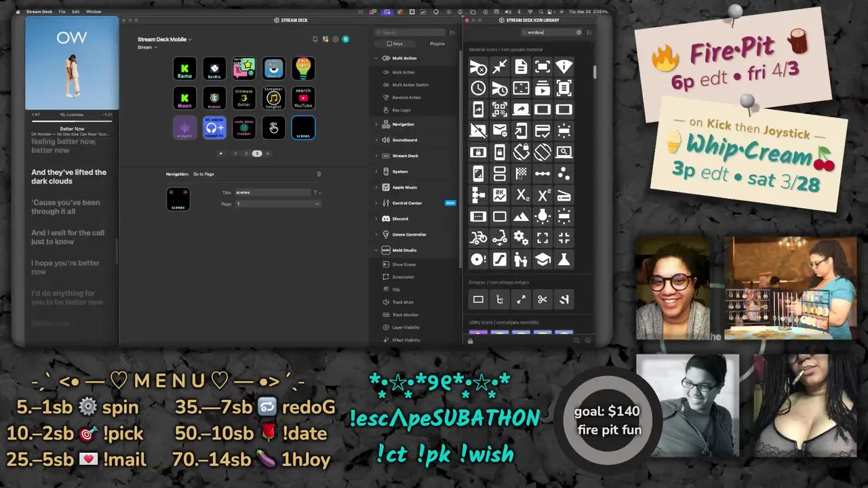Open Stream Deck preferences gear
Image resolution: width=868 pixels, height=488 pixels.
pos(336,39)
